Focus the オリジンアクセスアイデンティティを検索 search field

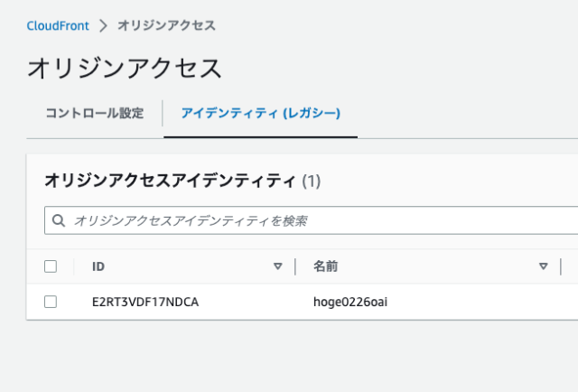pos(311,220)
